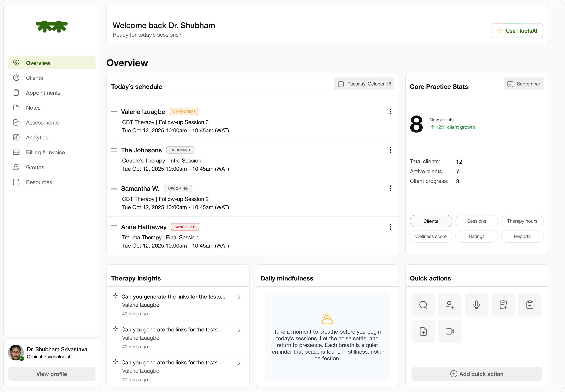Open search from Quick actions

(423, 305)
